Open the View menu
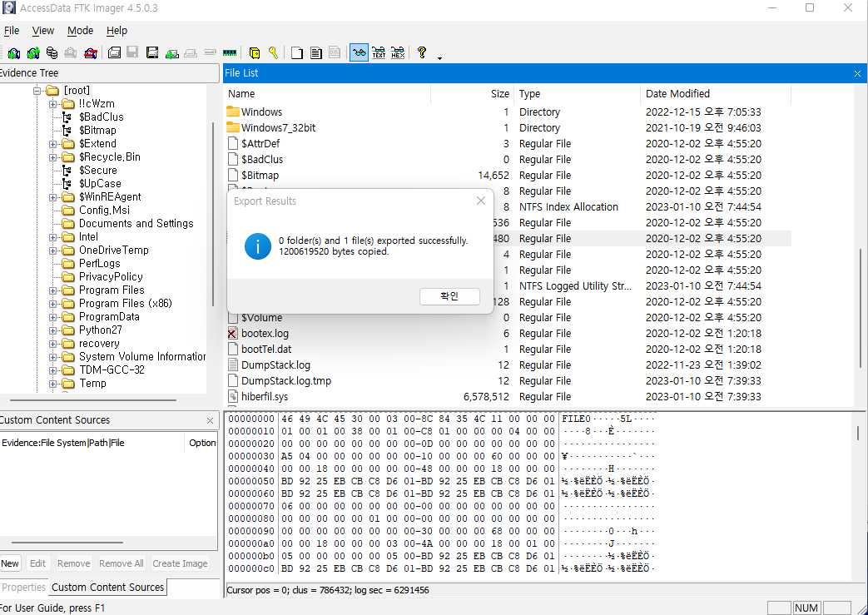The image size is (868, 615). point(43,31)
